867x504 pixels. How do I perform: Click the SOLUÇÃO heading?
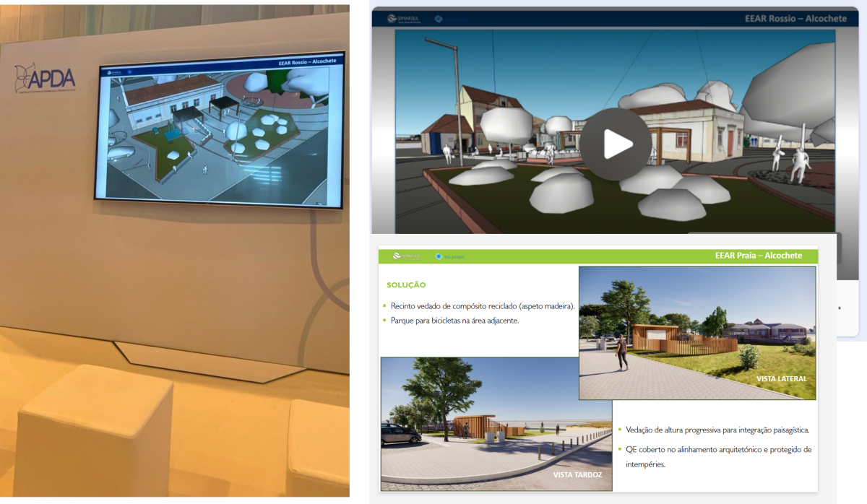406,285
